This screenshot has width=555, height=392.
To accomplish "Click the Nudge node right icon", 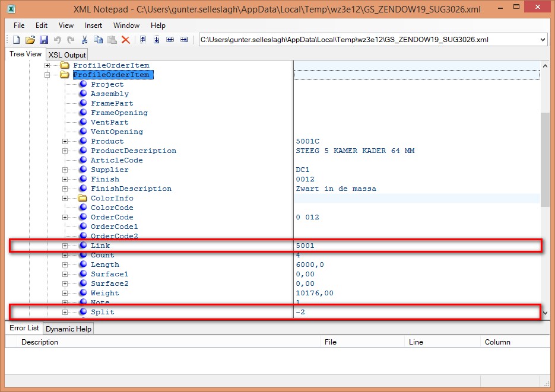I will click(183, 40).
